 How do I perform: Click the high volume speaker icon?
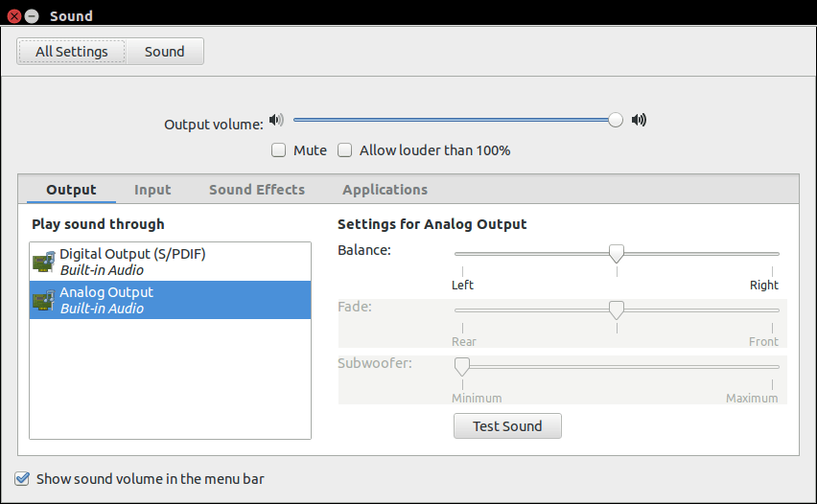click(x=639, y=120)
